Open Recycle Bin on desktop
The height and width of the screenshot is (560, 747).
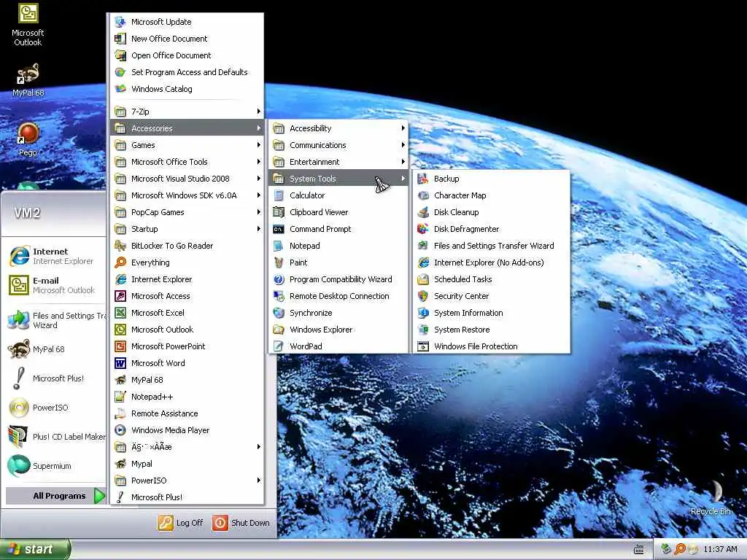click(x=711, y=497)
